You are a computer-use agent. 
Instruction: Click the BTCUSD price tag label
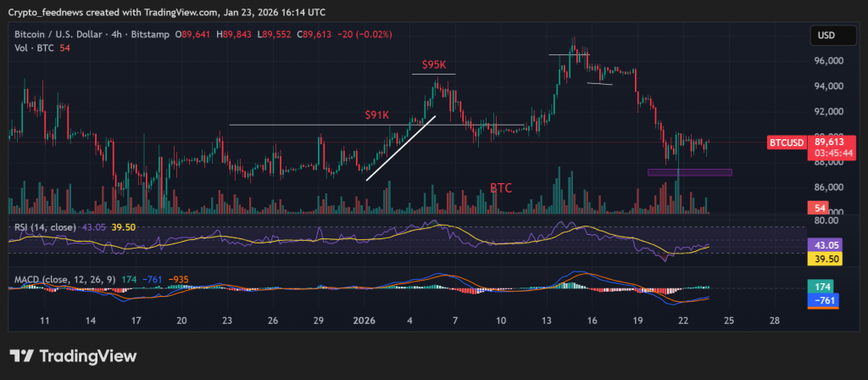tap(786, 142)
